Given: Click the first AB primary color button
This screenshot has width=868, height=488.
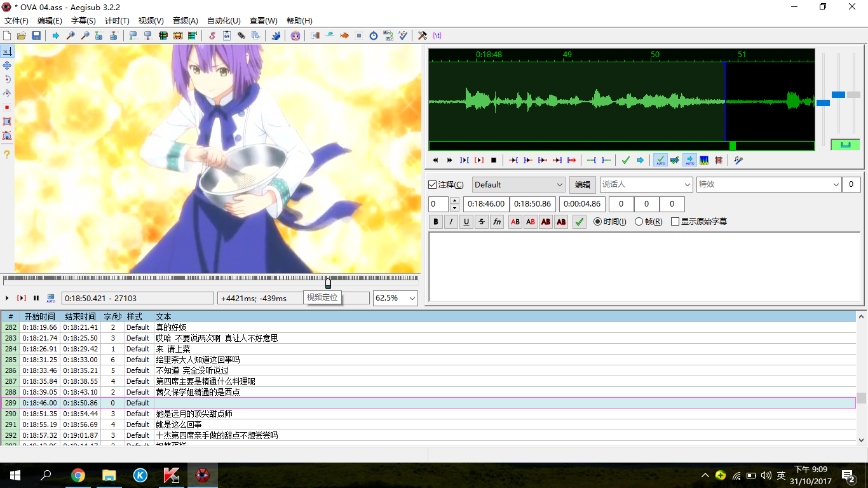Looking at the screenshot, I should pyautogui.click(x=515, y=222).
